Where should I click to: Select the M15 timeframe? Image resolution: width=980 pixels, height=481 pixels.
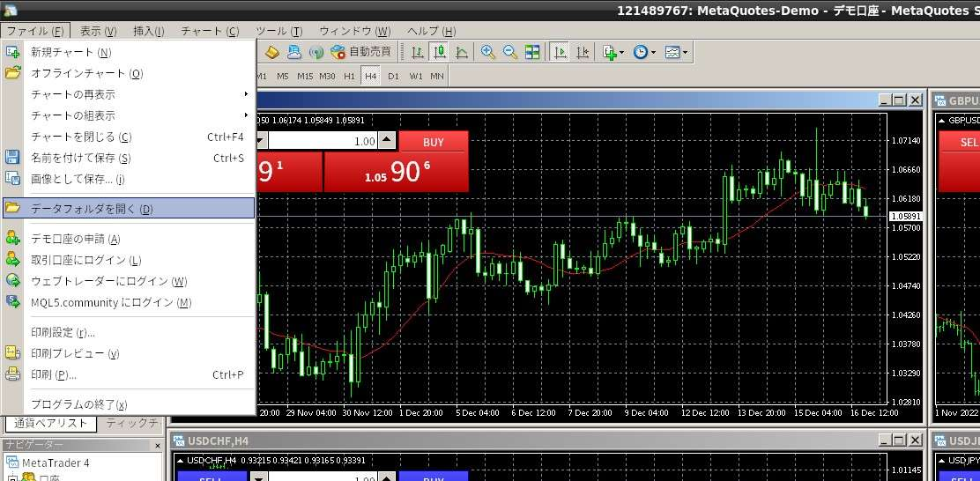point(305,77)
